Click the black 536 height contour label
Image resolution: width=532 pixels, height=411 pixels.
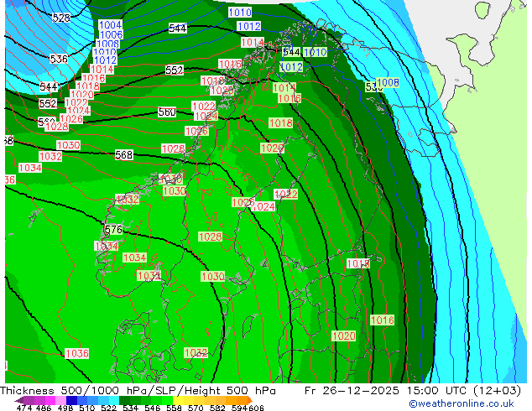click(59, 59)
